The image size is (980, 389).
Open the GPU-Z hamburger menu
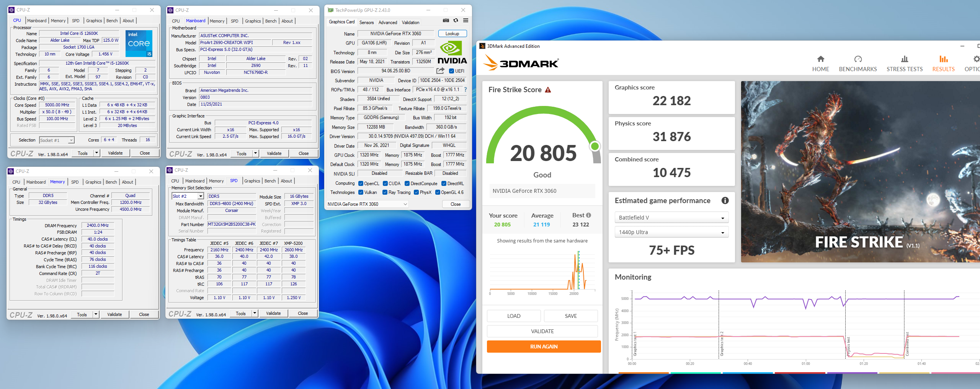(465, 21)
